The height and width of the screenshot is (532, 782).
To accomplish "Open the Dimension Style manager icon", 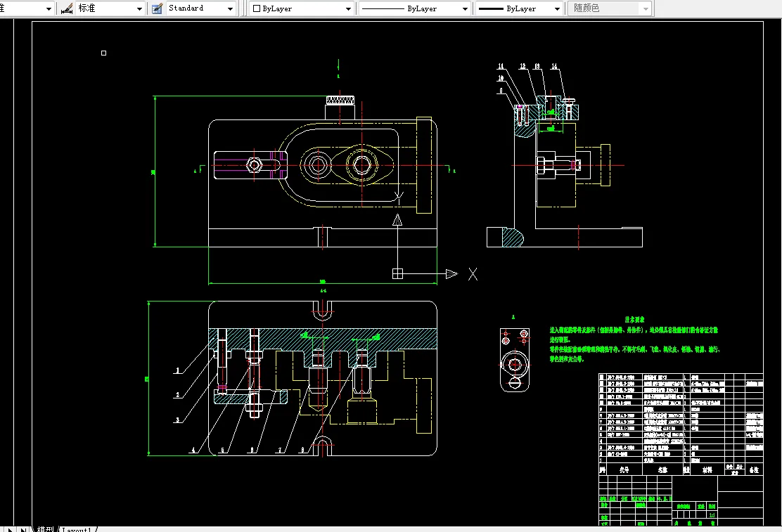I will pos(67,8).
